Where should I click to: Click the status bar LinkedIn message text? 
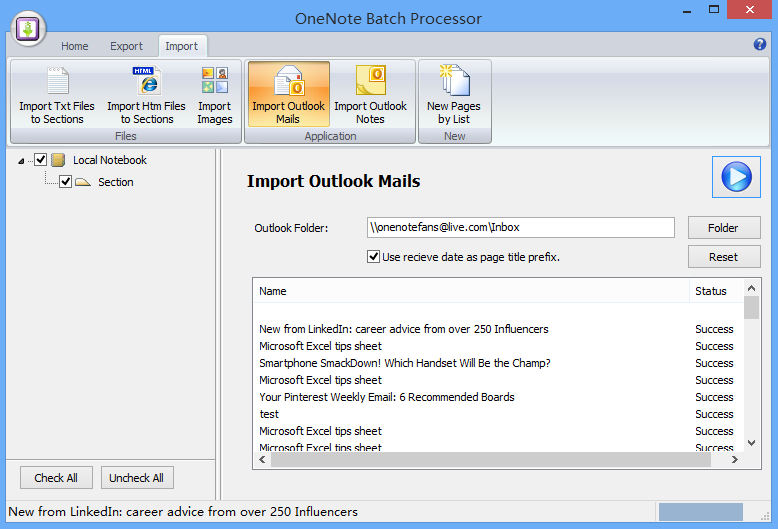point(183,512)
